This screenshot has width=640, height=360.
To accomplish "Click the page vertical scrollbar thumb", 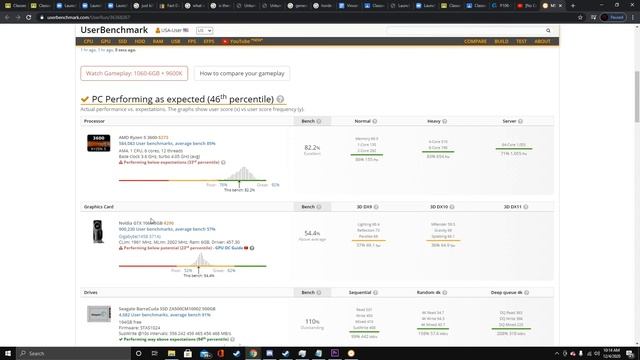I will coord(637,96).
